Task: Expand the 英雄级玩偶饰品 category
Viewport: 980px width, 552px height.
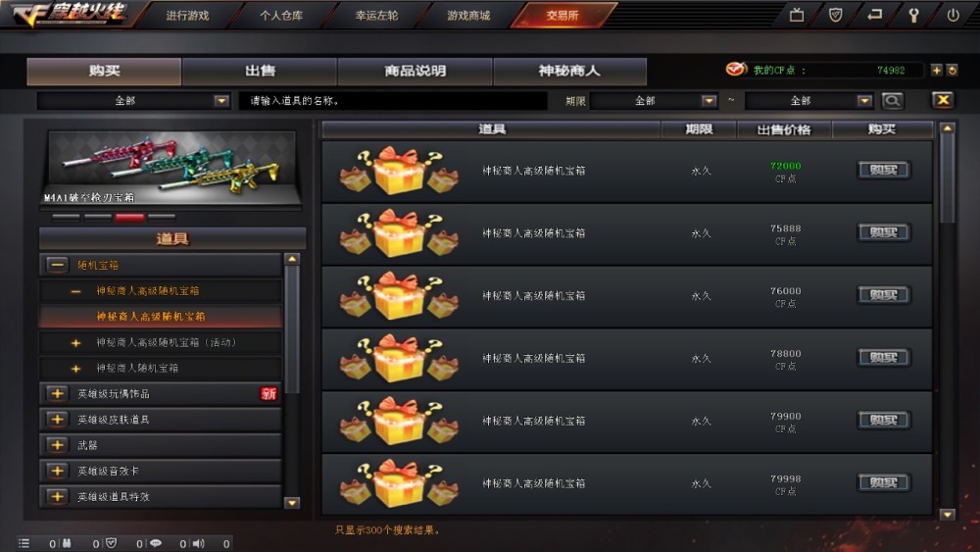Action: click(57, 394)
